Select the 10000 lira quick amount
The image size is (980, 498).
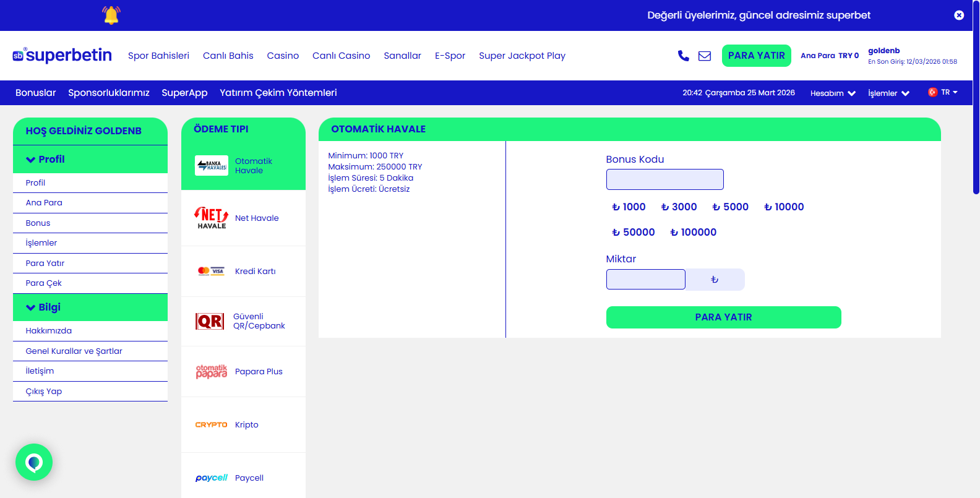pyautogui.click(x=784, y=207)
